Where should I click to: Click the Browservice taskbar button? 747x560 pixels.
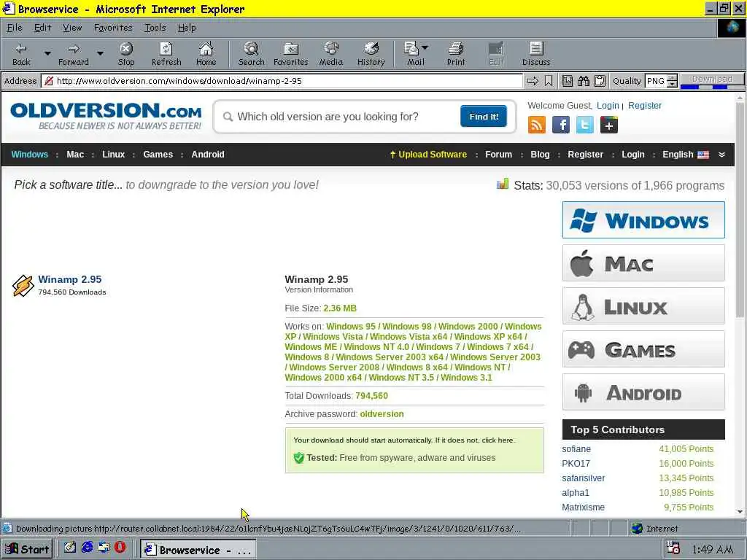198,549
